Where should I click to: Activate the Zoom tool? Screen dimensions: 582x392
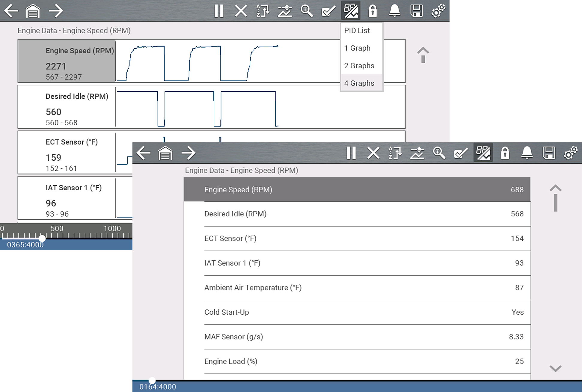[307, 11]
